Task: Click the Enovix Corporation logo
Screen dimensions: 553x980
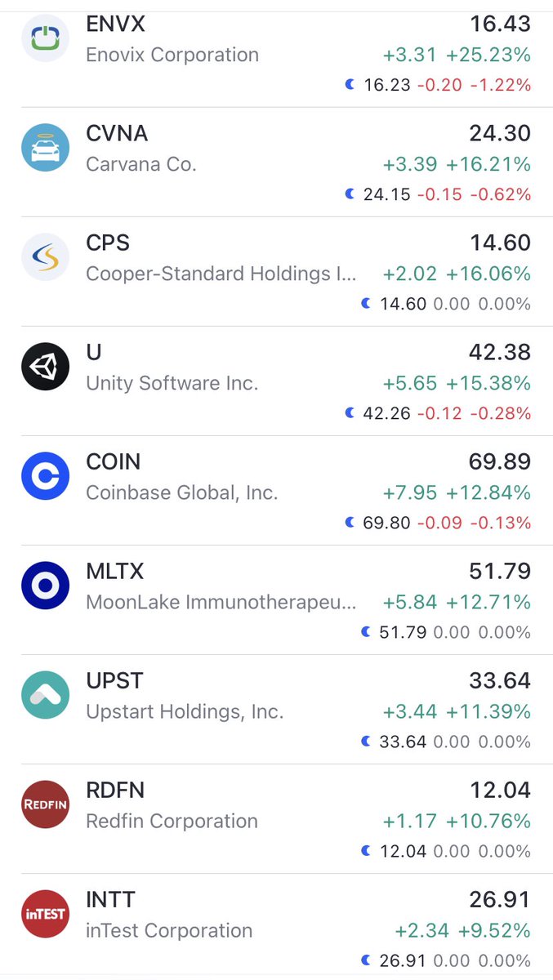Action: [45, 38]
